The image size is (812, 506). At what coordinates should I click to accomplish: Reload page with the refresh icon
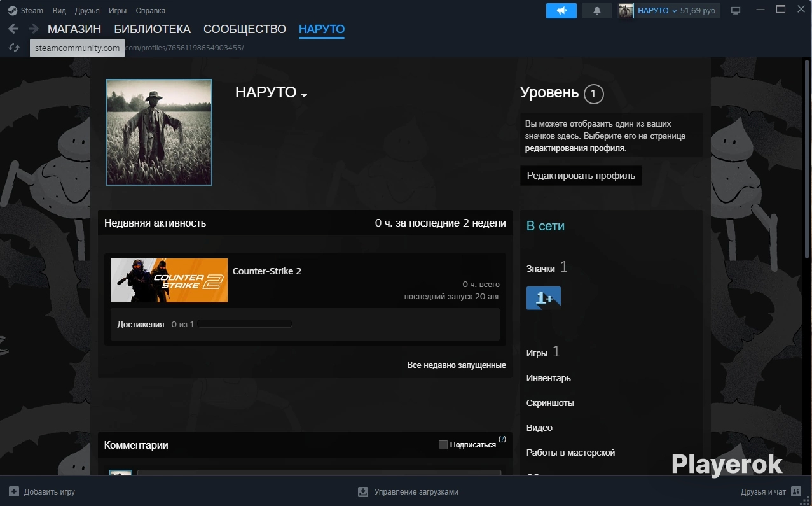tap(14, 48)
